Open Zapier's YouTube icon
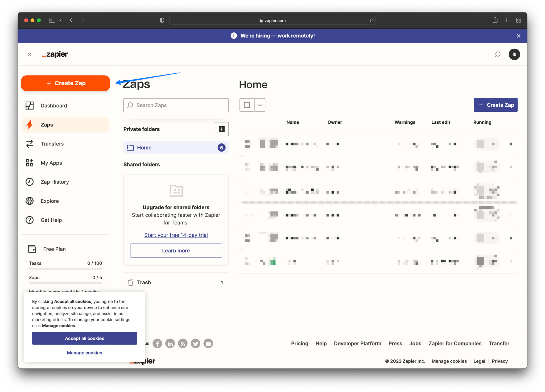 point(208,344)
